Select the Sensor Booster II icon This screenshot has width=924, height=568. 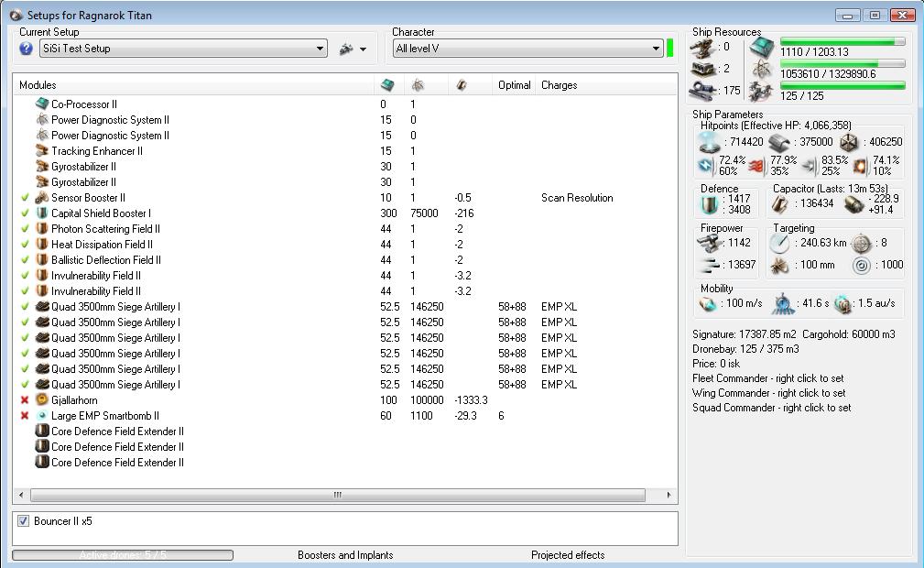(x=42, y=198)
